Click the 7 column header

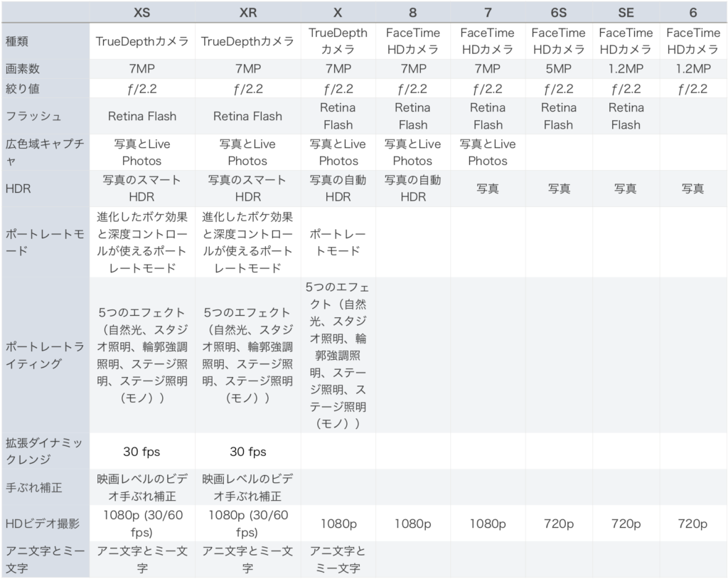pos(488,13)
